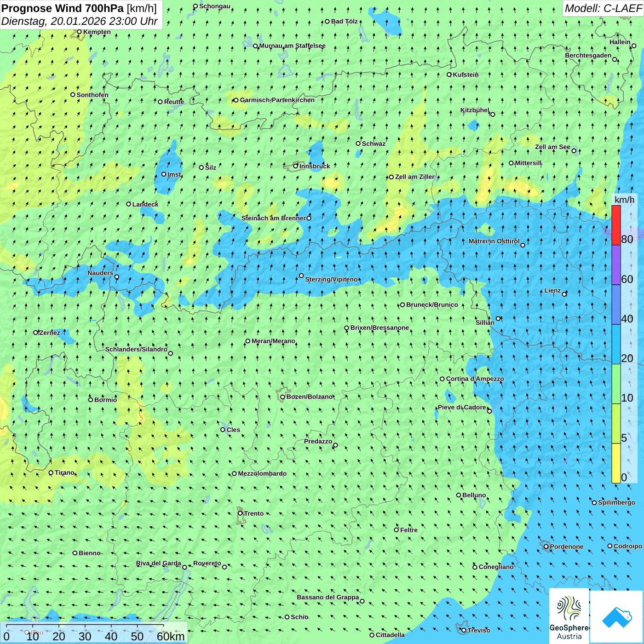Click the 'km/h' legend heading
Viewport: 644px width, 644px height.
(624, 199)
